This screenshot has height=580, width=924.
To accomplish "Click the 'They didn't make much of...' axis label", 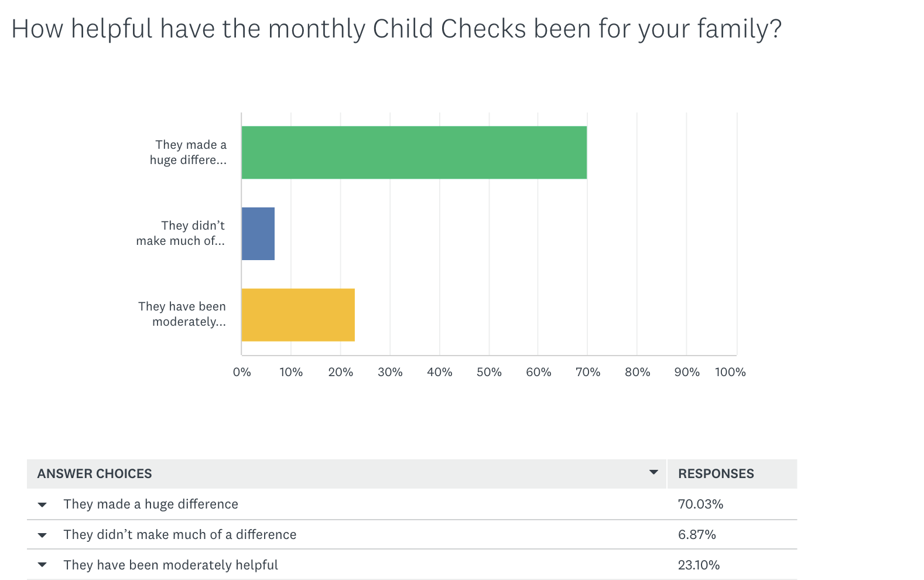I will pyautogui.click(x=181, y=233).
